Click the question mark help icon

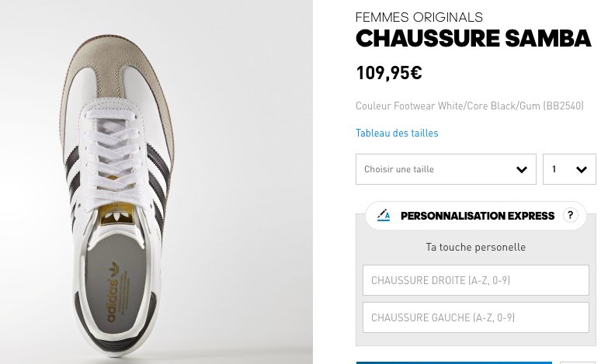(570, 215)
